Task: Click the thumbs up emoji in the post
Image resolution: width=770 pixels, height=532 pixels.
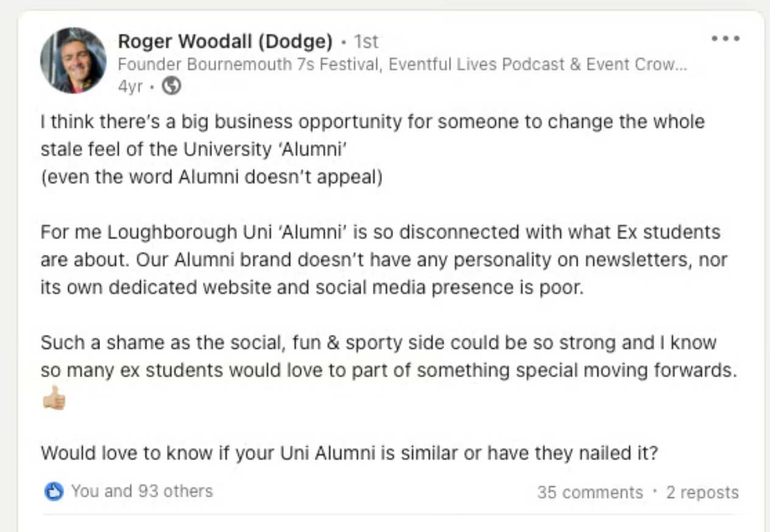Action: pos(54,397)
